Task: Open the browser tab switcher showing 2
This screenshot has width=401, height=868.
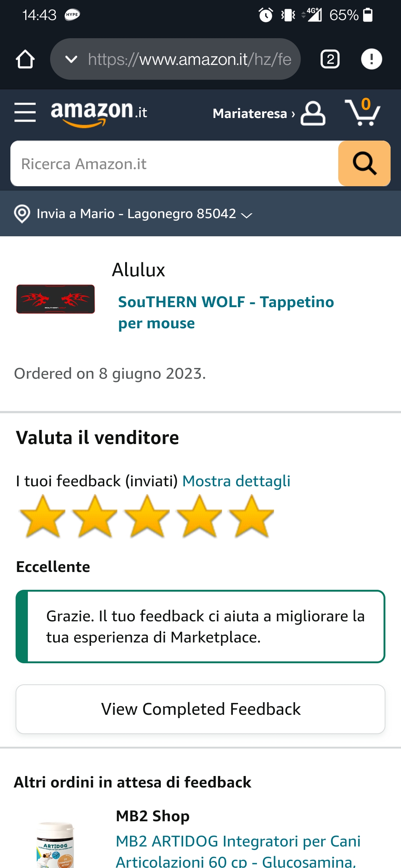Action: point(330,59)
